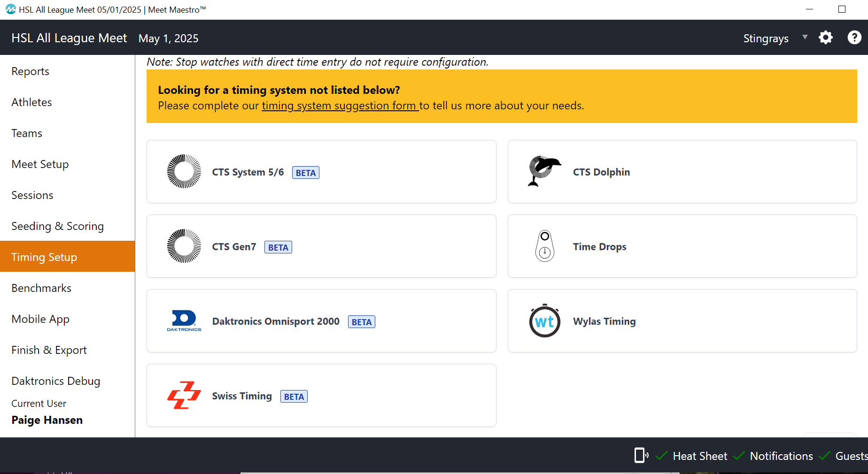This screenshot has width=868, height=474.
Task: Choose the CTS Gen7 timing card
Action: pyautogui.click(x=321, y=246)
